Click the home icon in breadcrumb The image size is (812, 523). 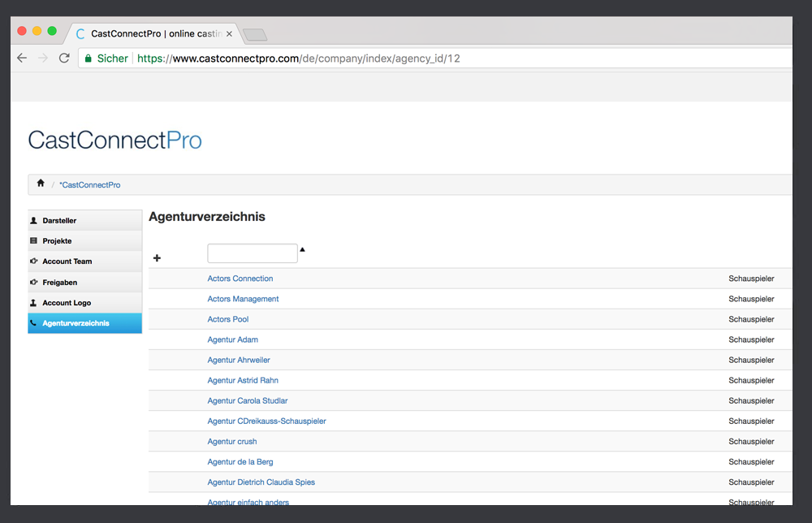(x=41, y=184)
